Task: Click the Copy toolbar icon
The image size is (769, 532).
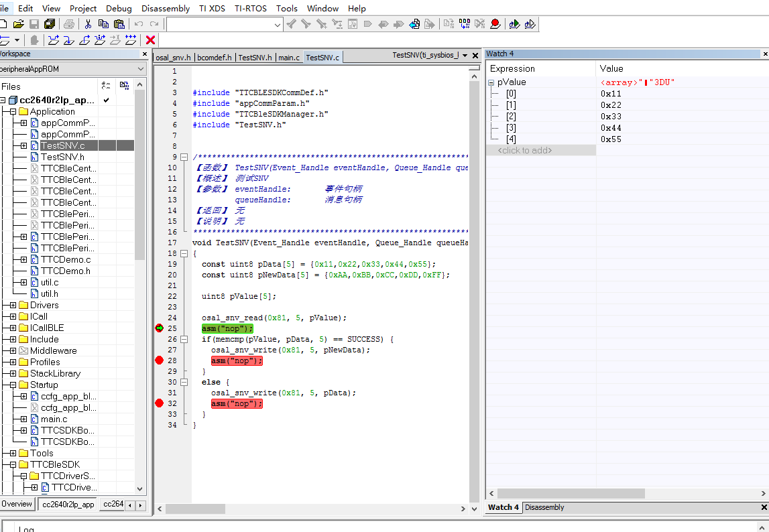Action: pyautogui.click(x=103, y=24)
